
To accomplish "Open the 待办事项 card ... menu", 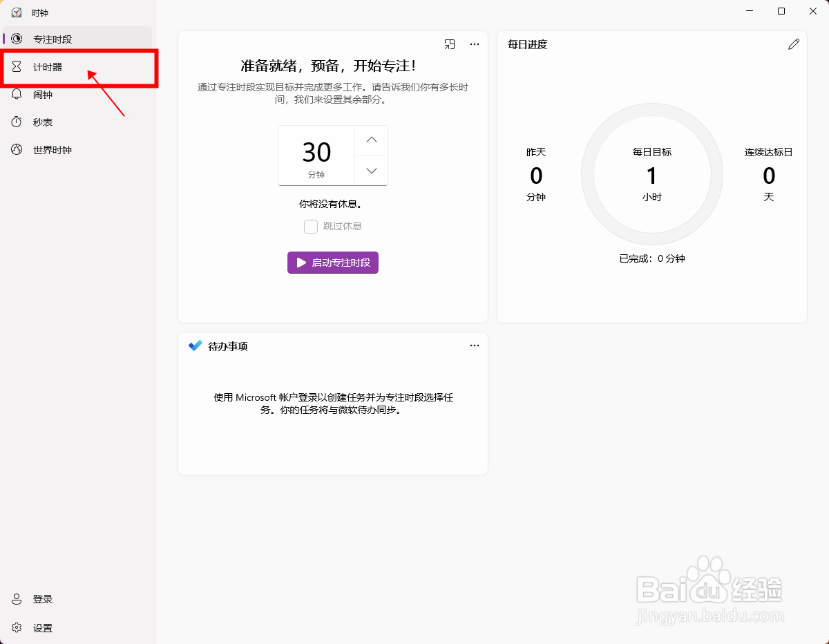I will click(475, 345).
